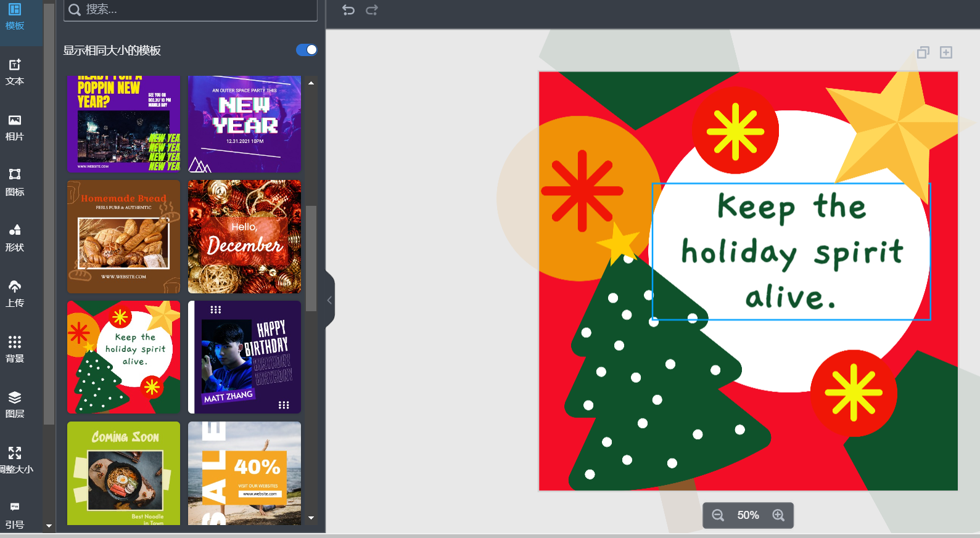Open the 调整大小 resize tool
Viewport: 980px width, 538px height.
pos(15,460)
